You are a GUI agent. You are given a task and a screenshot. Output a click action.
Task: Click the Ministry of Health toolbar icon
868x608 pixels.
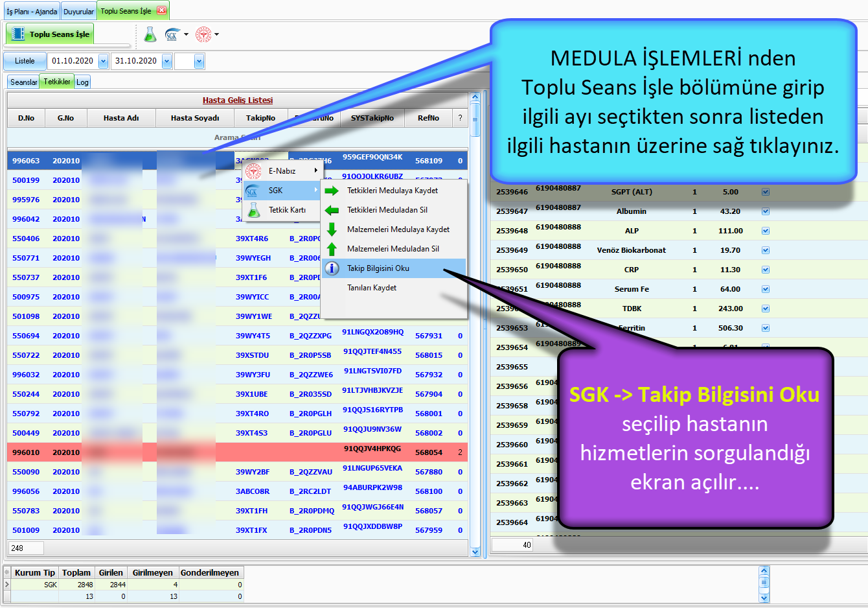(x=203, y=34)
